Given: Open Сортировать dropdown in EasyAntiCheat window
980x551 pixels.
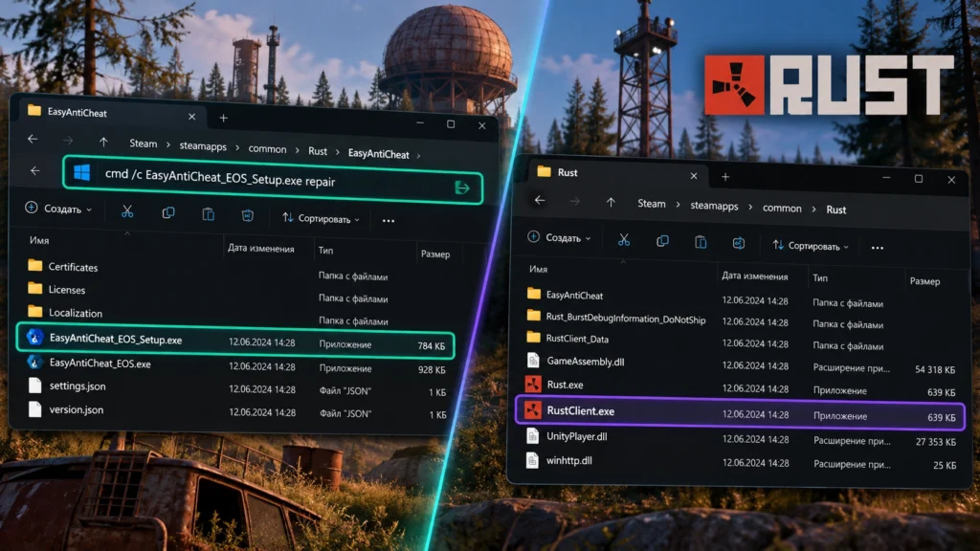Looking at the screenshot, I should tap(321, 218).
